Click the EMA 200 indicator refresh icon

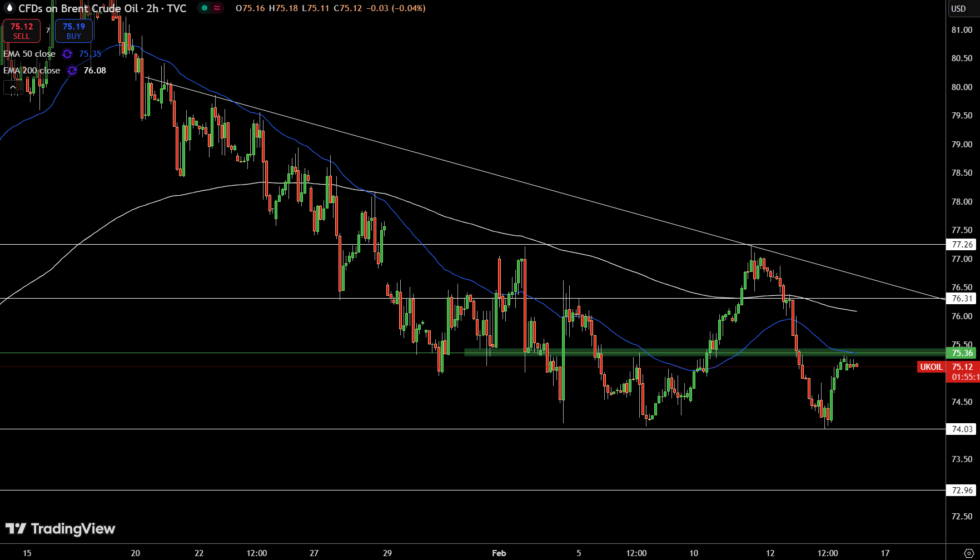72,71
